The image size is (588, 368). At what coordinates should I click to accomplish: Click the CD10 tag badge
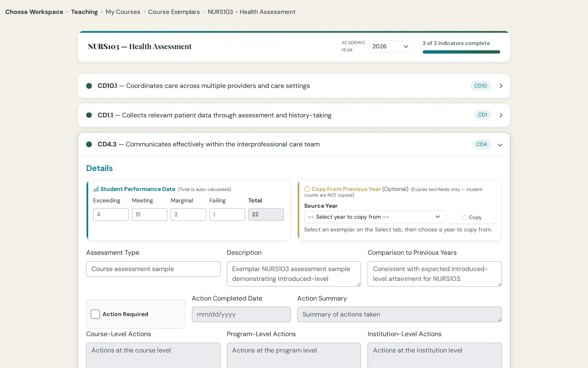tap(480, 86)
